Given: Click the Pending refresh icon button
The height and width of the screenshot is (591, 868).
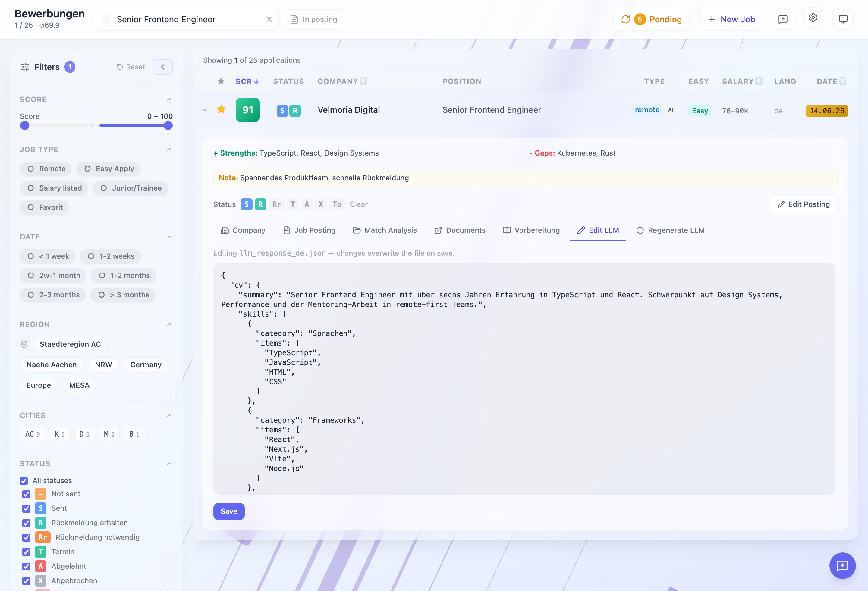Looking at the screenshot, I should [651, 19].
